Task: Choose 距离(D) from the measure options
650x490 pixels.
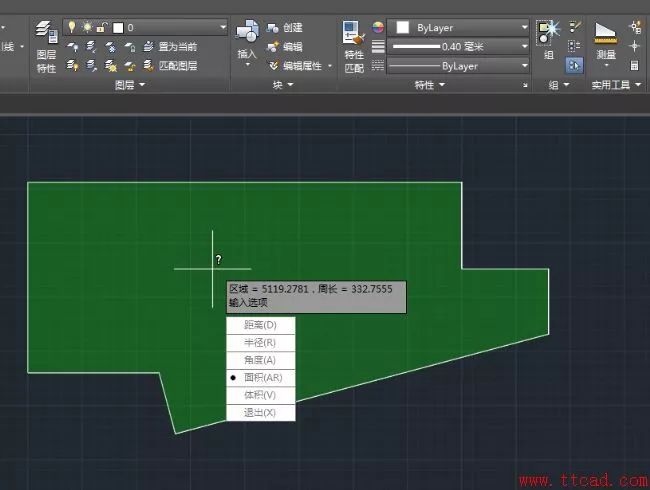Action: tap(260, 325)
